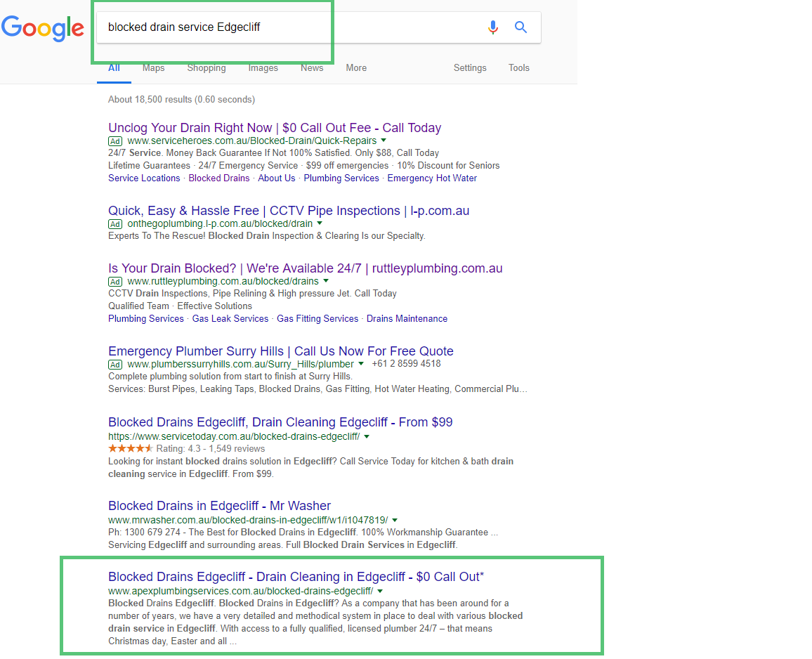Click the Ad badge beside plumberssurryhills.com.au
The image size is (812, 659).
pyautogui.click(x=115, y=364)
